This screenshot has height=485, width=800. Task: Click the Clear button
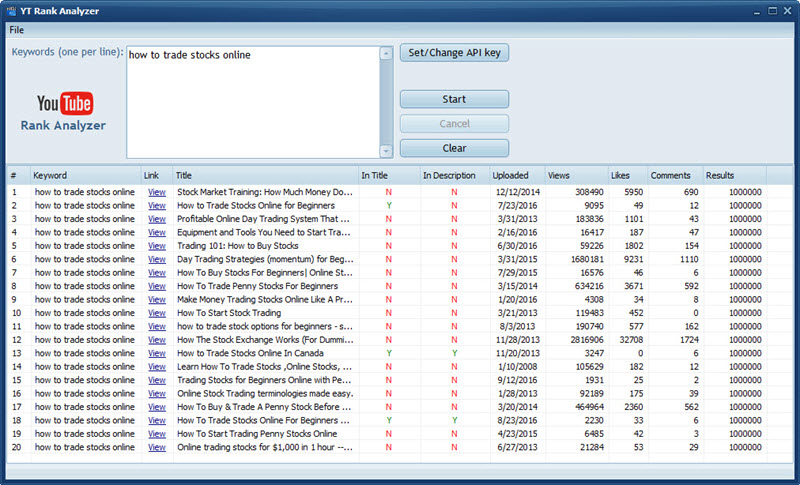(454, 148)
